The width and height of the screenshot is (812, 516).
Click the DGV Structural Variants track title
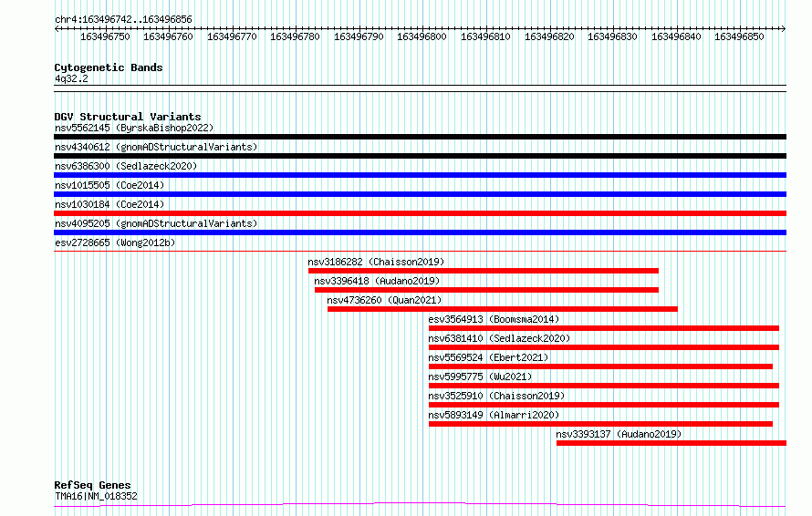[x=128, y=117]
